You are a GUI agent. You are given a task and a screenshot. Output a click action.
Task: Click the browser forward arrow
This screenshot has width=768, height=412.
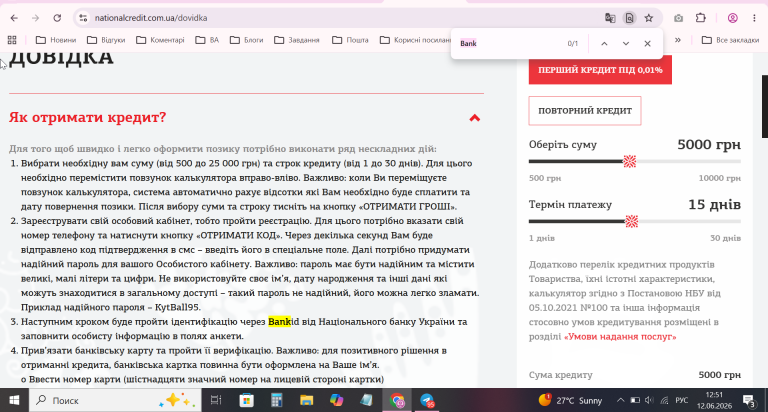coord(35,18)
